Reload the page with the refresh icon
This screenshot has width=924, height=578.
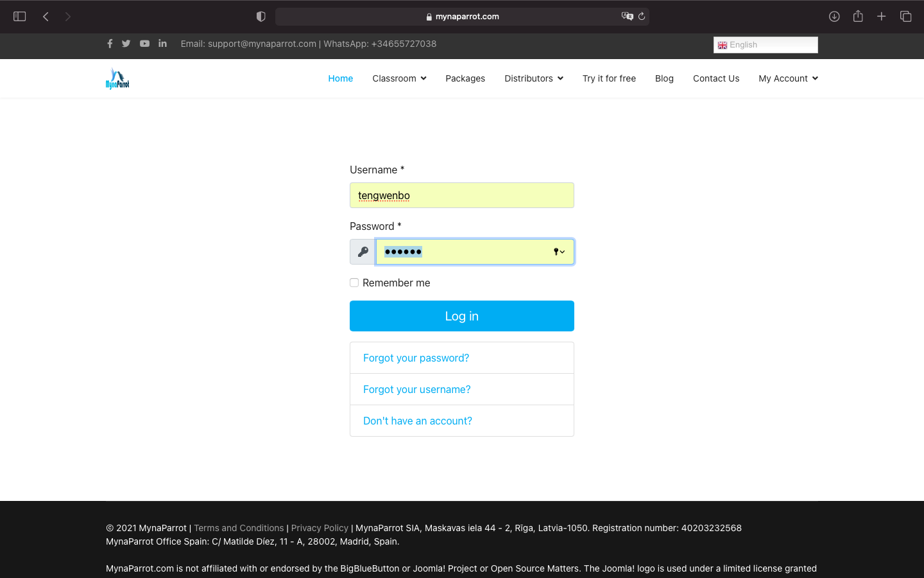(x=642, y=17)
